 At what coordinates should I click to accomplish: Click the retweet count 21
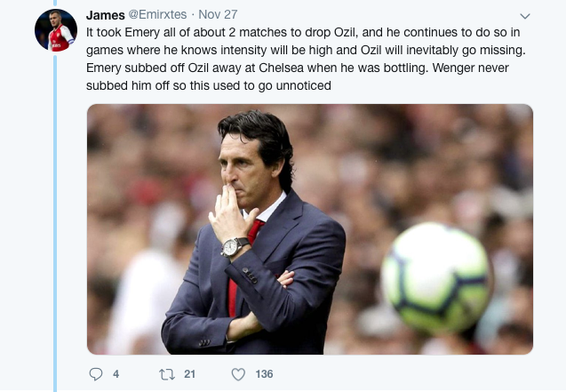tap(189, 374)
